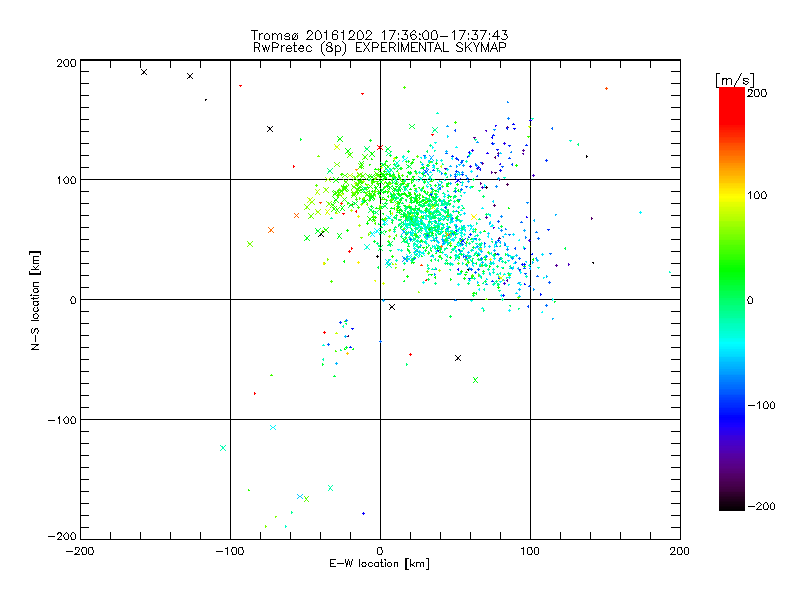
Task: Click the y-axis tick label '100'
Action: coord(66,180)
